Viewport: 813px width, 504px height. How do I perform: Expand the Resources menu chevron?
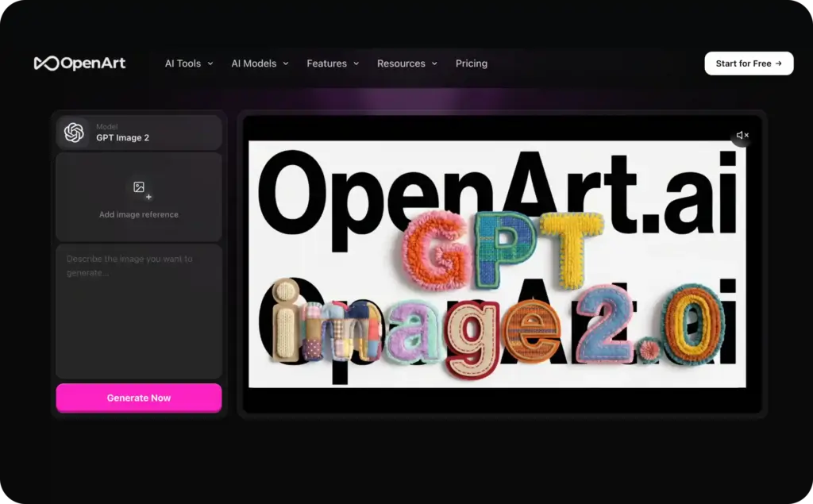[434, 63]
